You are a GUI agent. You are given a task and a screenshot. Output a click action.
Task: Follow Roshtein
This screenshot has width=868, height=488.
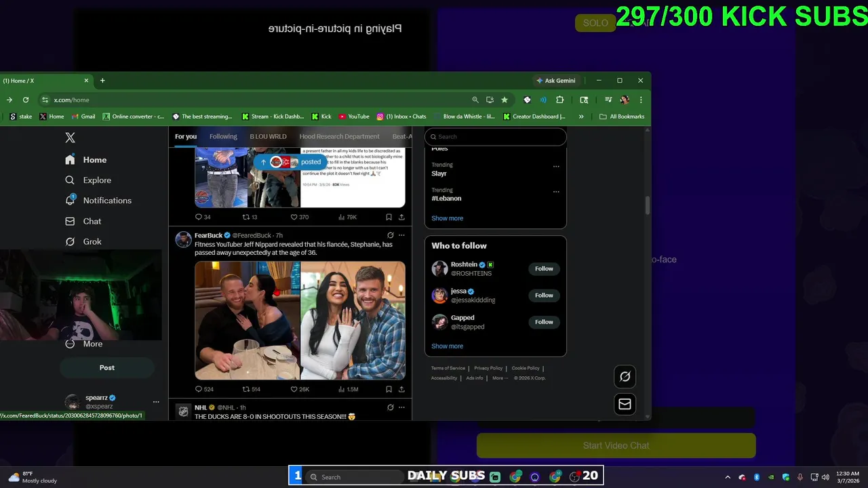[544, 269]
